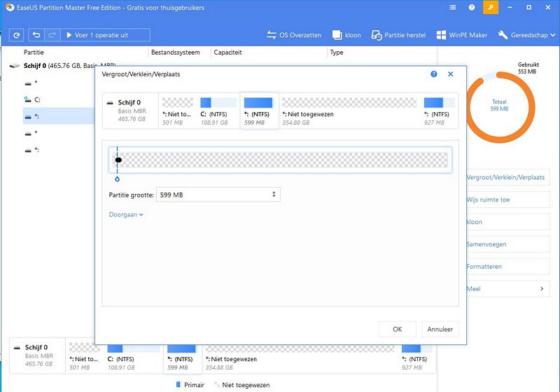
Task: Click the orange usage donut chart
Action: [x=500, y=107]
